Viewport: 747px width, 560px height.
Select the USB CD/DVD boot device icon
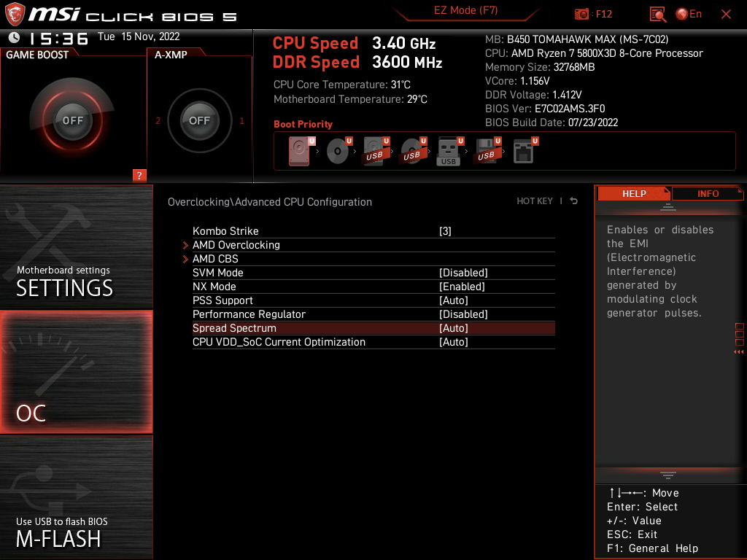click(x=413, y=151)
